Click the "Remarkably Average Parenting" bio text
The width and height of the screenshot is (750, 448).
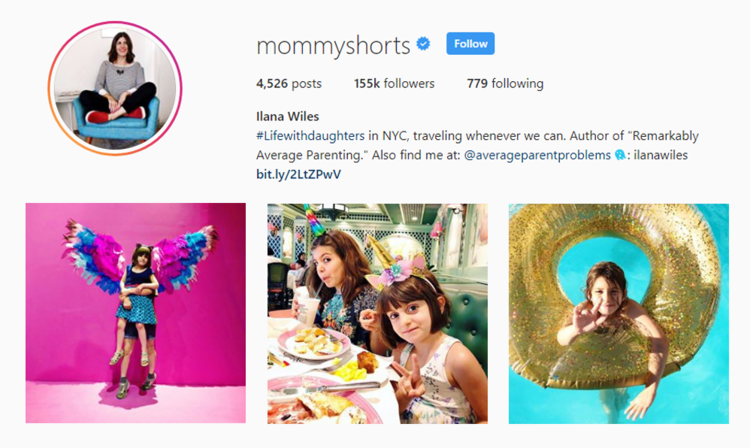(477, 145)
